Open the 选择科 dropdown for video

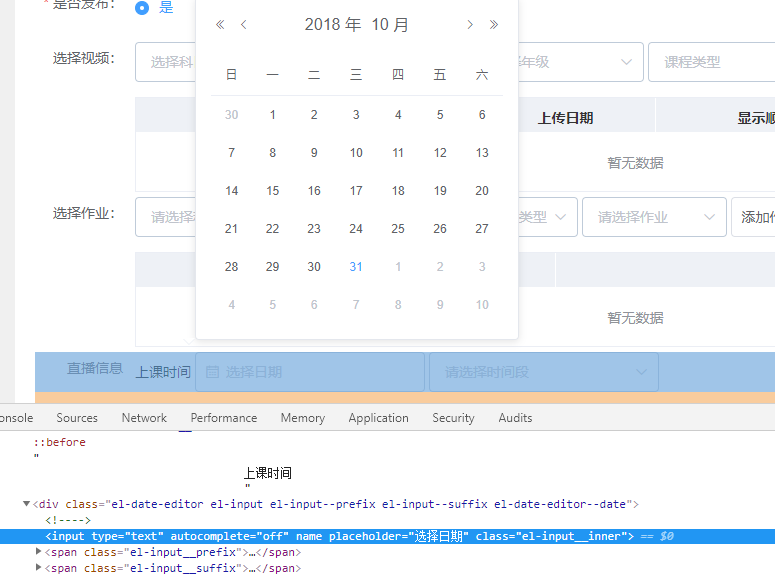166,62
